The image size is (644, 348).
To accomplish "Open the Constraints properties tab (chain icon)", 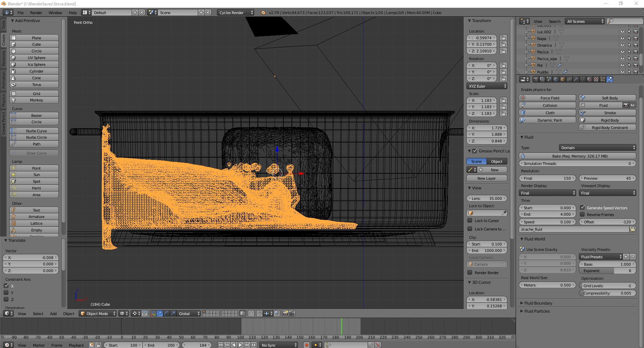I will 569,79.
